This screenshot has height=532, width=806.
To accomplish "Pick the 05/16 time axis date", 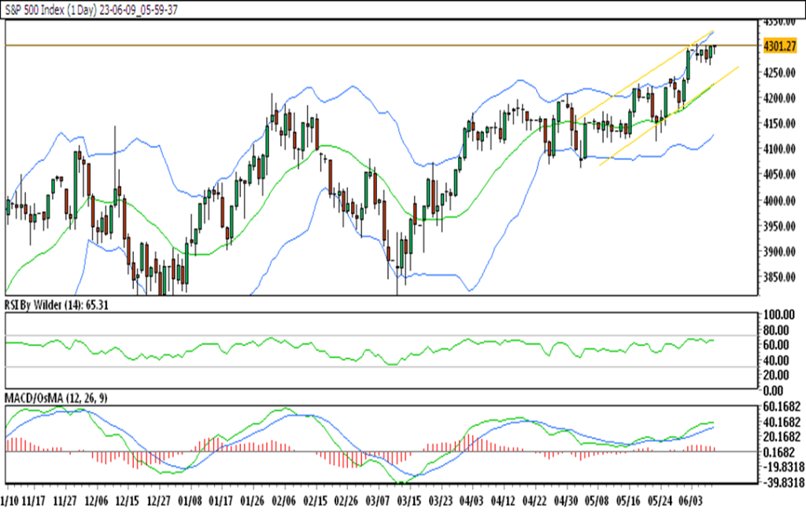I will (x=628, y=501).
